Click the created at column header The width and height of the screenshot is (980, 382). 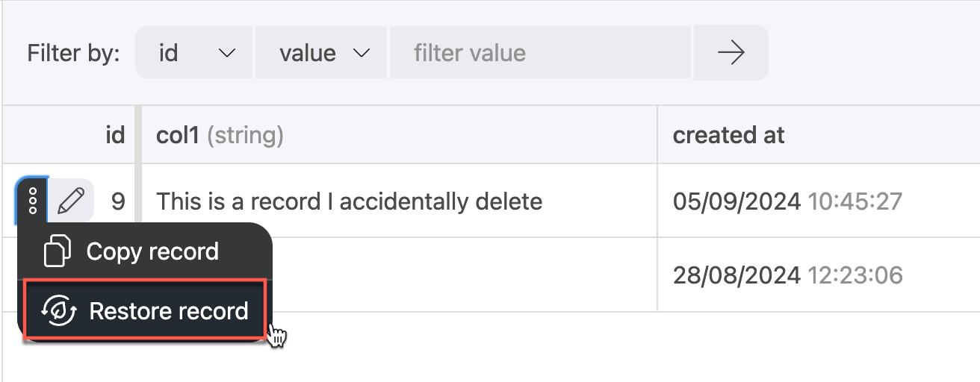click(728, 135)
